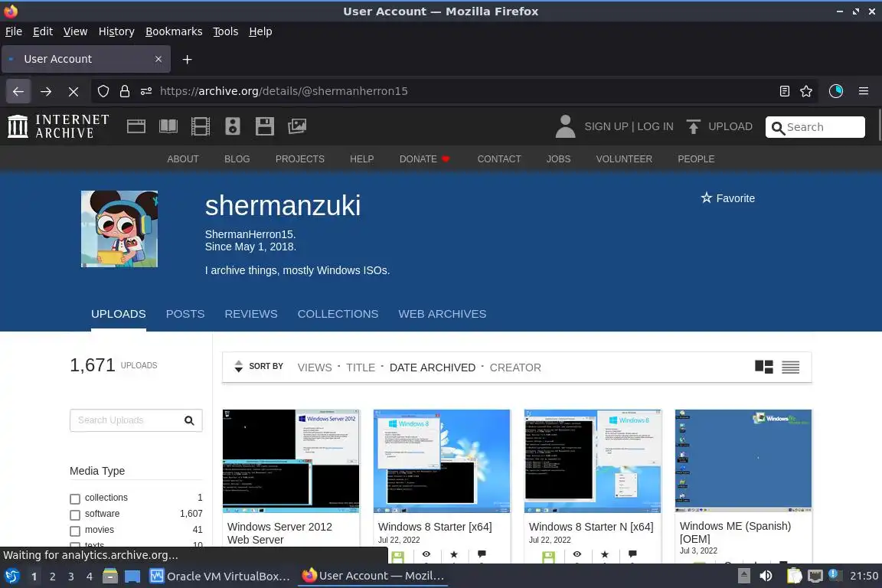Switch to tile grid view

[x=764, y=367]
